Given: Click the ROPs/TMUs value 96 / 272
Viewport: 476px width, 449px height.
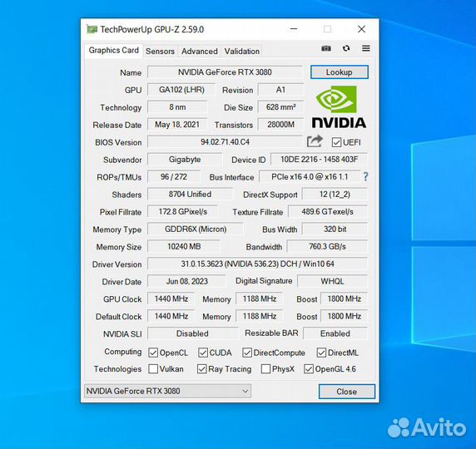Looking at the screenshot, I should 174,177.
